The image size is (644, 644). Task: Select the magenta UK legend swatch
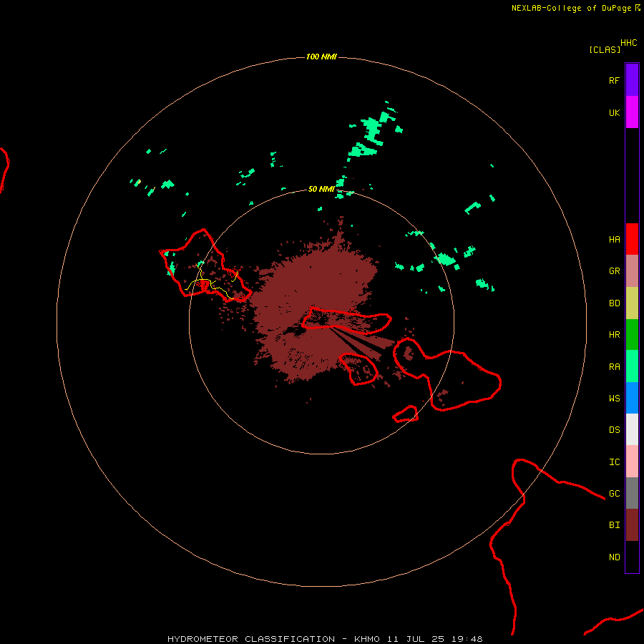point(632,112)
